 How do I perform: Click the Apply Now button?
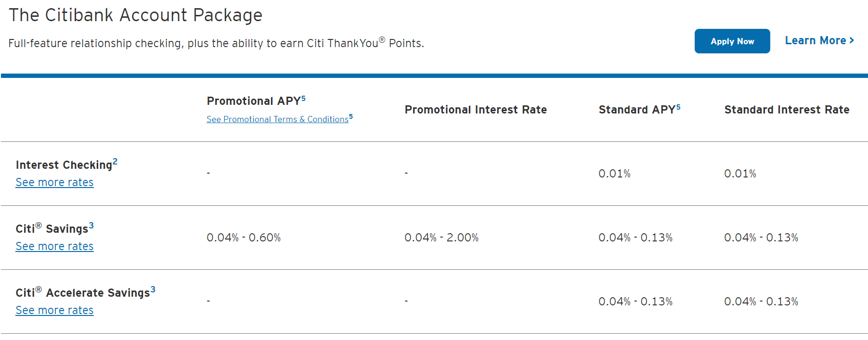coord(732,41)
